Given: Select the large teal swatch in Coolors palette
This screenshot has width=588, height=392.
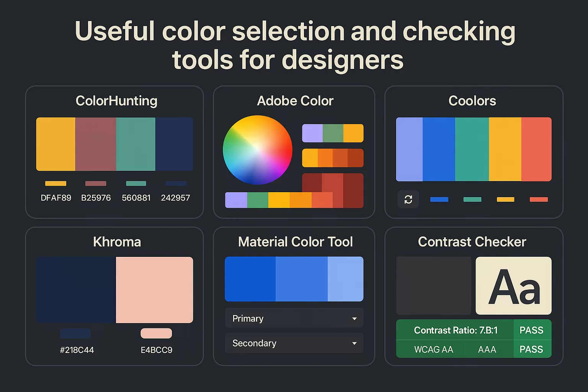Looking at the screenshot, I should 472,149.
